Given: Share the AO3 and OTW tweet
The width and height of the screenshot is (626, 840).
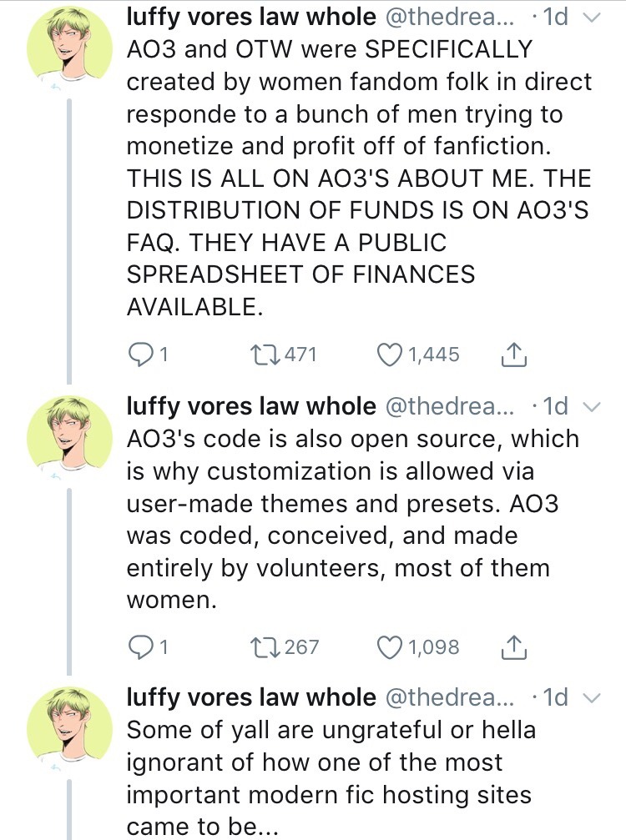Looking at the screenshot, I should click(x=511, y=355).
